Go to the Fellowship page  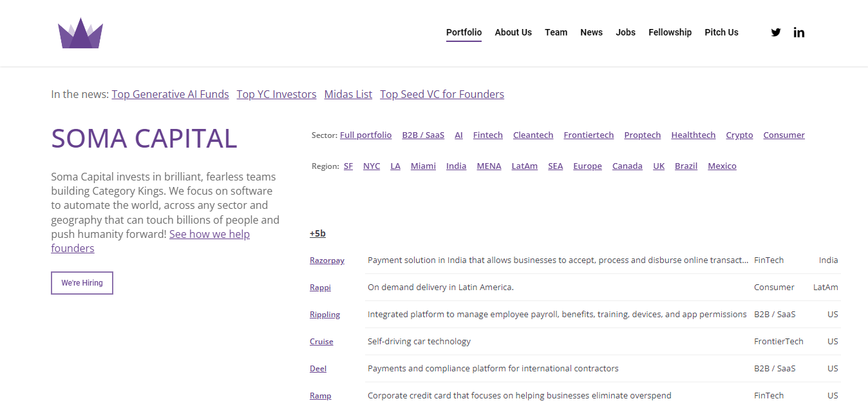[x=670, y=32]
